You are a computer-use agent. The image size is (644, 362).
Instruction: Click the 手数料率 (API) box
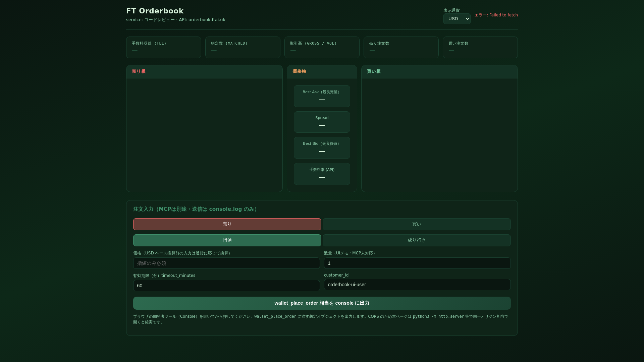coord(322,174)
